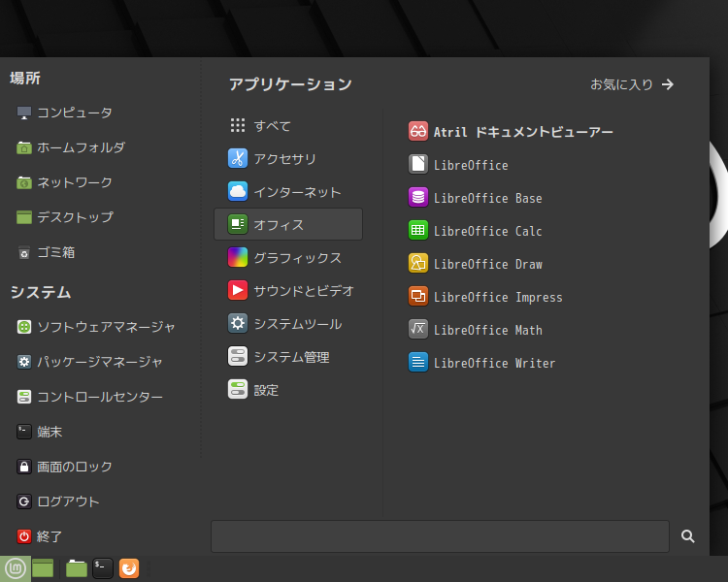Launch Firefox from taskbar
Screen dimensions: 728x582
pos(129,568)
